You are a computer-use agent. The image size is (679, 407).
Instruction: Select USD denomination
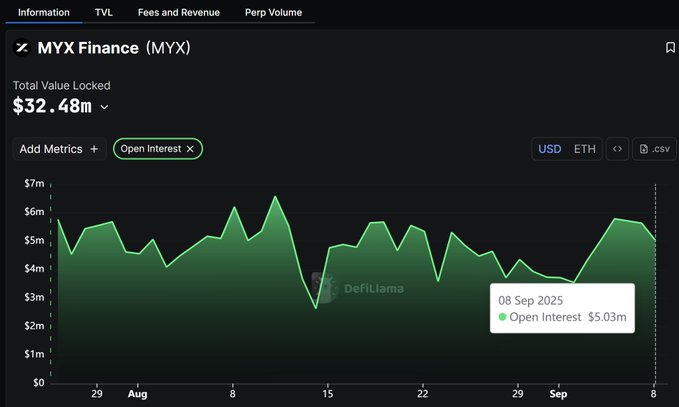[x=550, y=149]
